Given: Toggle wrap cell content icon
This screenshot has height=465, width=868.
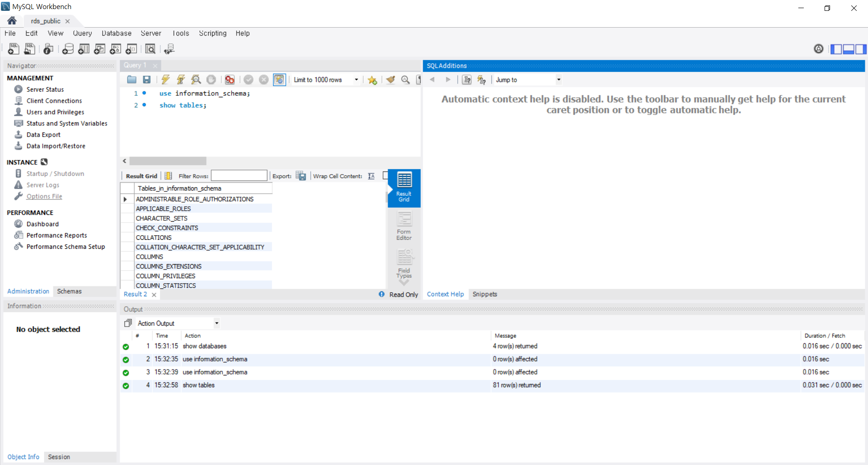Looking at the screenshot, I should click(371, 176).
